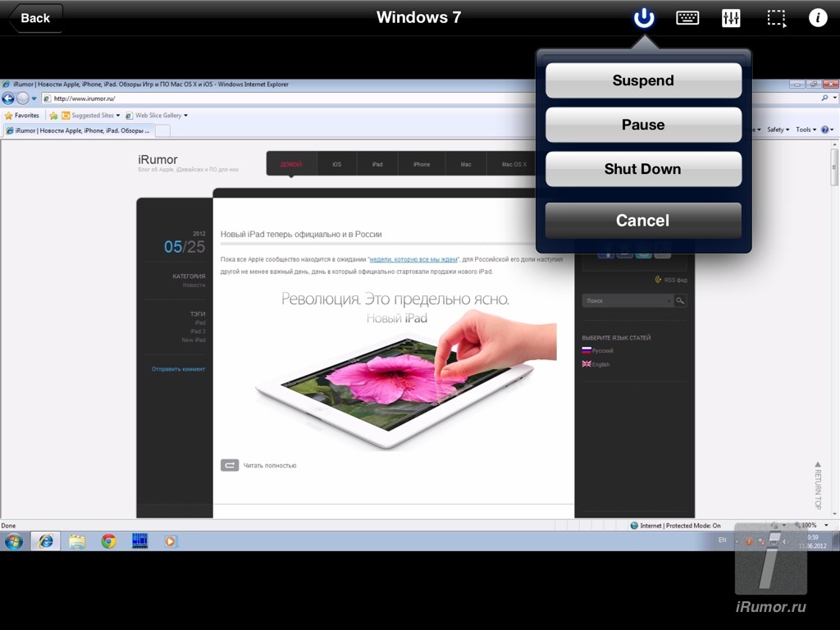Open the settings sliders icon

coord(731,18)
